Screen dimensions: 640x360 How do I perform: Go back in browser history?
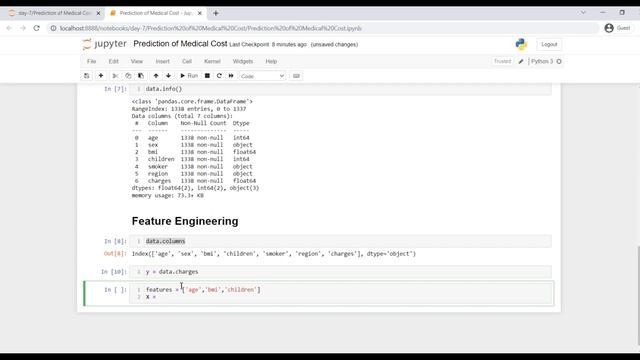pyautogui.click(x=9, y=28)
